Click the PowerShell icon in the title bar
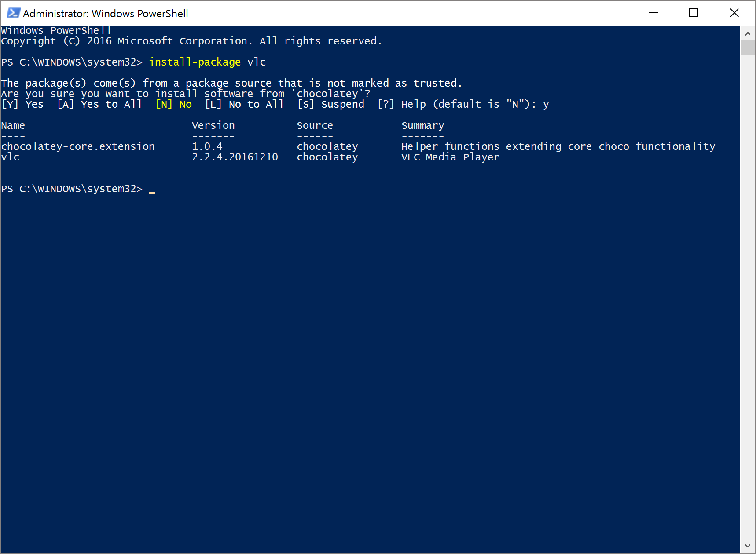Image resolution: width=756 pixels, height=554 pixels. pyautogui.click(x=13, y=13)
